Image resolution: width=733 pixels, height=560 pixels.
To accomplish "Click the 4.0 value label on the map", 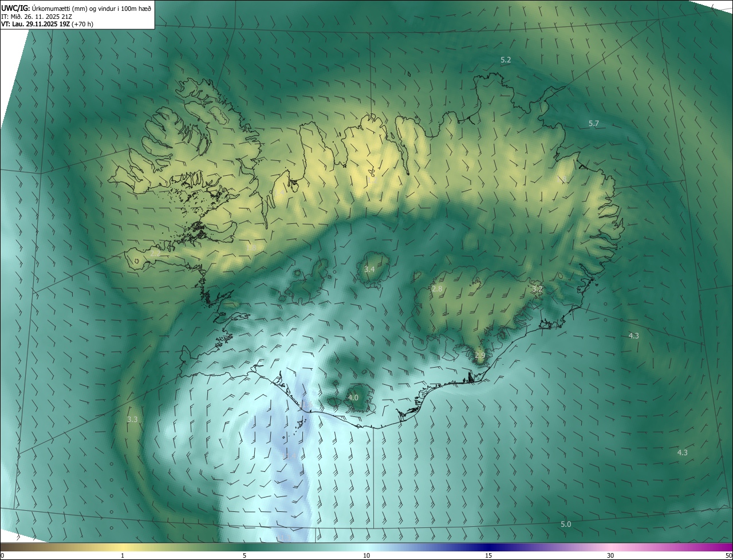I will coord(353,397).
